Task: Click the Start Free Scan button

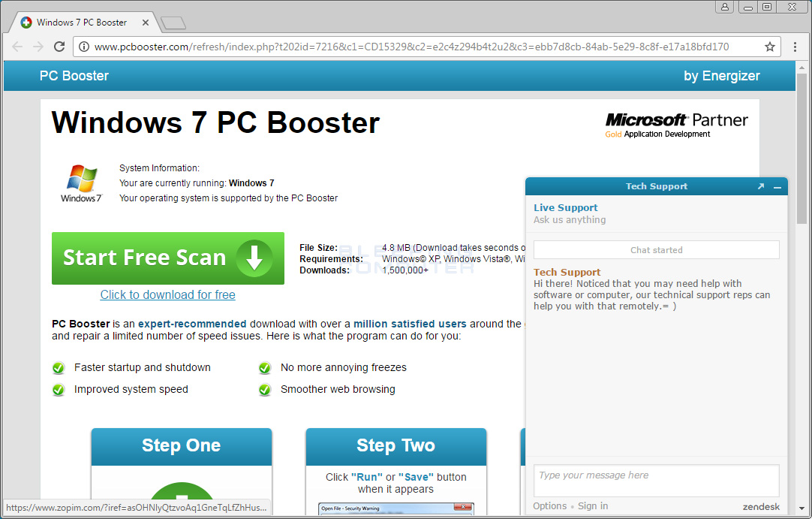Action: pyautogui.click(x=168, y=258)
